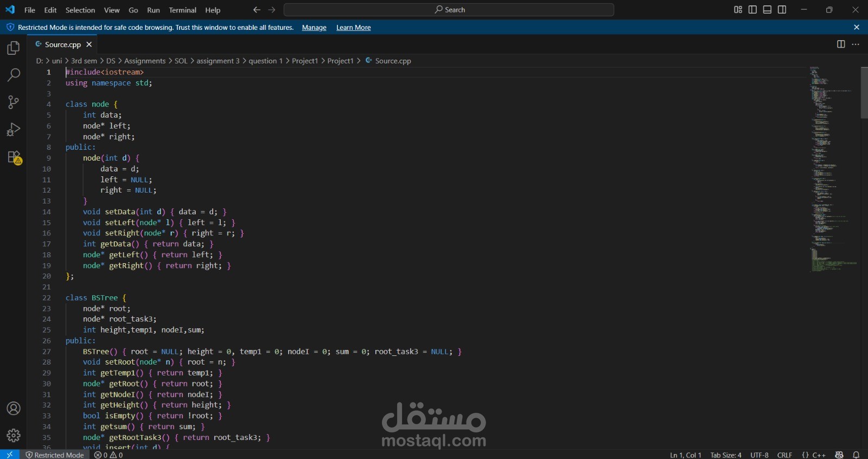Close the Source.cpp tab
This screenshot has width=868, height=459.
[x=89, y=44]
